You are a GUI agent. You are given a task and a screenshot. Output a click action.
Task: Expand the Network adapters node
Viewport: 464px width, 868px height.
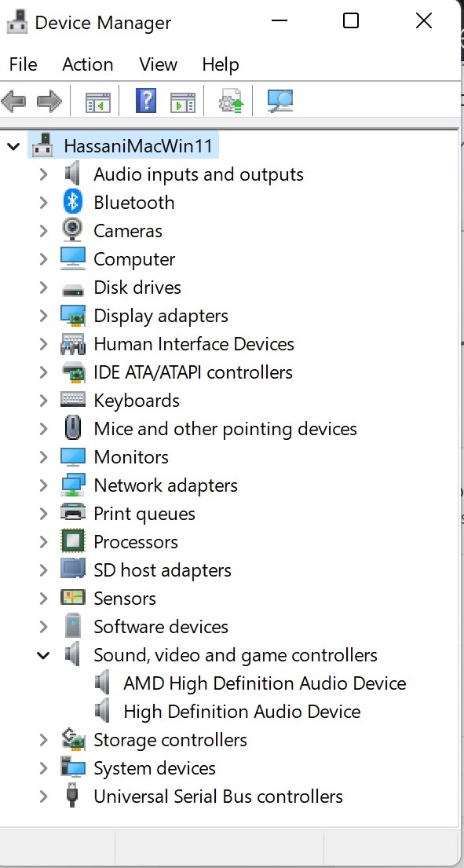point(43,485)
